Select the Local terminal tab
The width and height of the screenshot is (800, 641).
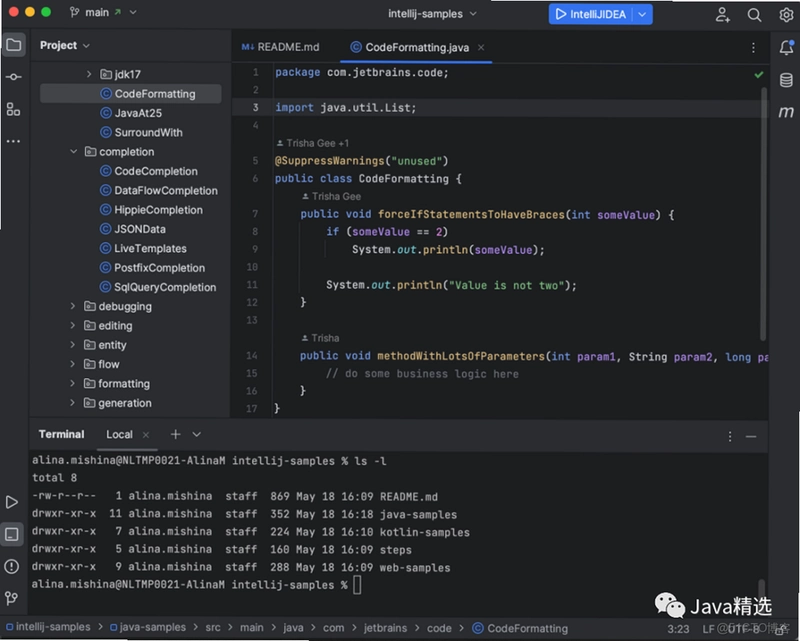click(119, 434)
